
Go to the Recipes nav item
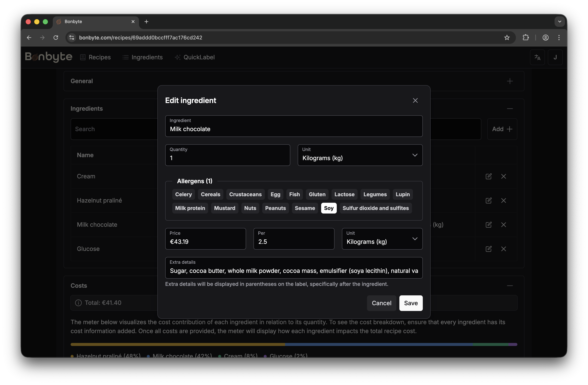(x=96, y=57)
